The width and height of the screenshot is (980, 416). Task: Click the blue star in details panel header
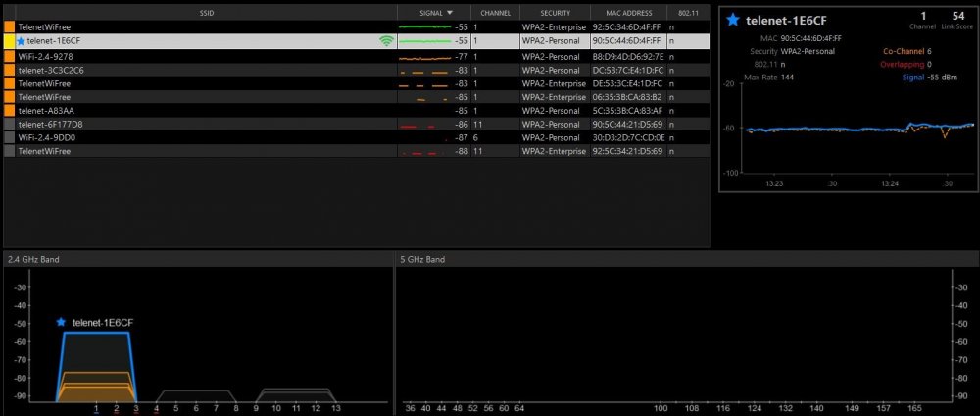[x=733, y=20]
